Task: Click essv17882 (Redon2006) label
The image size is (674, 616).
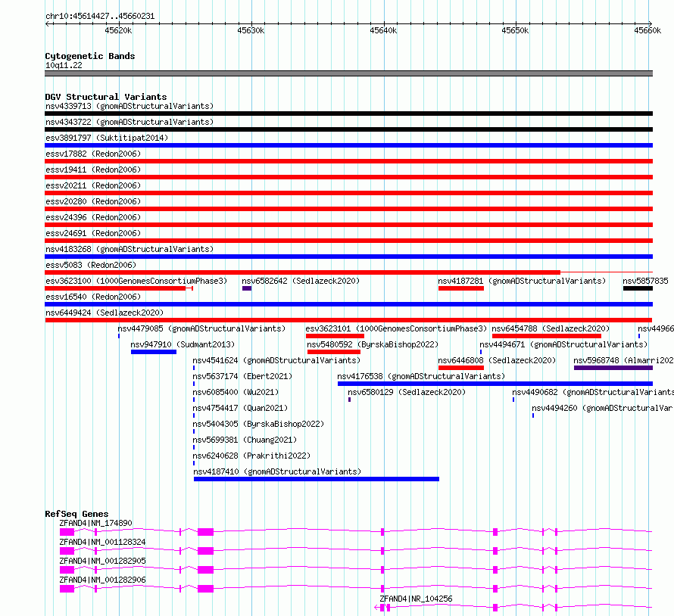Action: pyautogui.click(x=93, y=154)
